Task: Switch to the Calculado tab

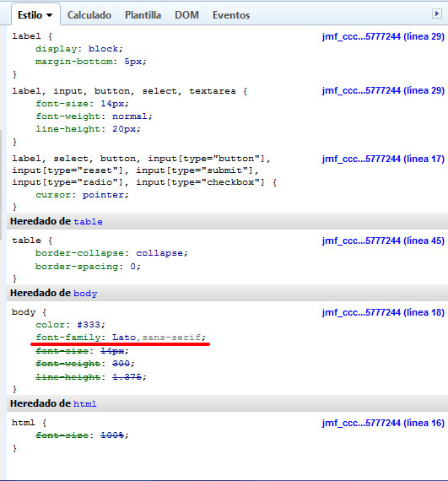Action: (89, 15)
